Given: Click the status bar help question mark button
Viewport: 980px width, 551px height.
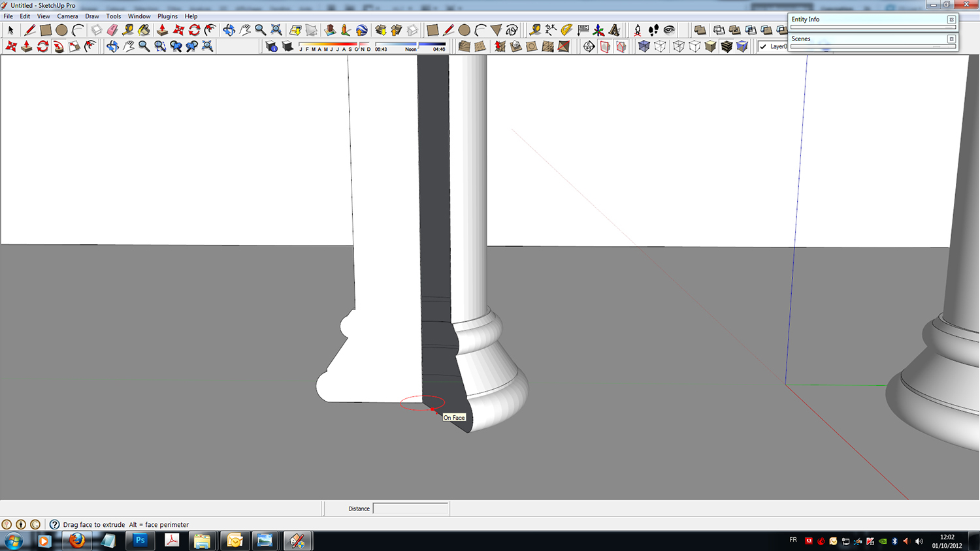Looking at the screenshot, I should click(55, 524).
